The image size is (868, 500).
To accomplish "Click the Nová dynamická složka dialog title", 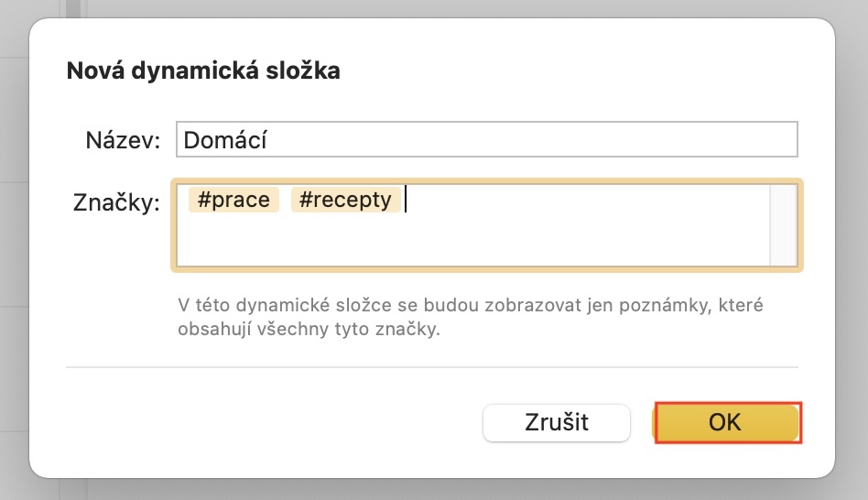I will [x=203, y=71].
